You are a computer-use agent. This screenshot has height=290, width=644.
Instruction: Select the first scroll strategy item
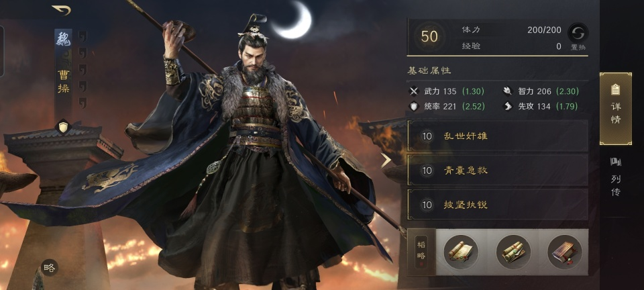pyautogui.click(x=461, y=252)
